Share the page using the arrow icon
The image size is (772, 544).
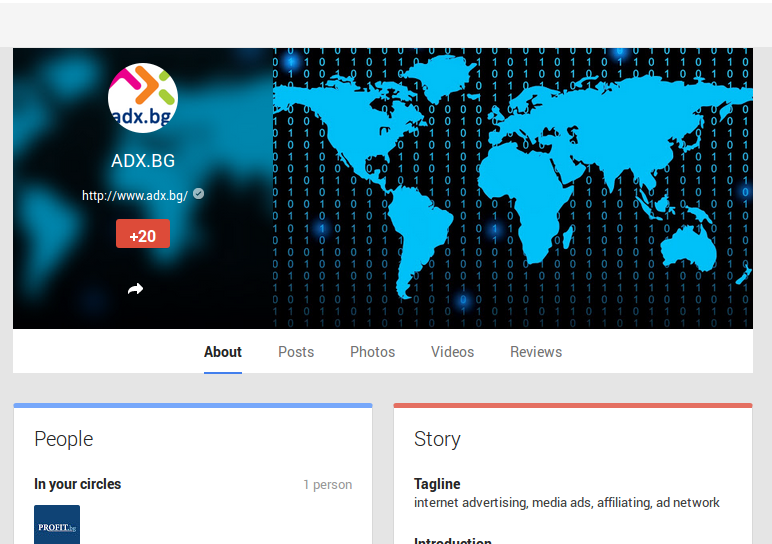135,289
